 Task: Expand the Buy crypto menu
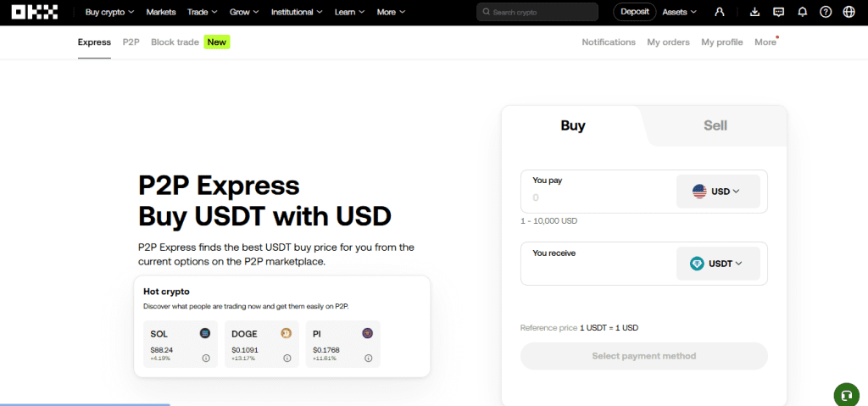point(109,12)
